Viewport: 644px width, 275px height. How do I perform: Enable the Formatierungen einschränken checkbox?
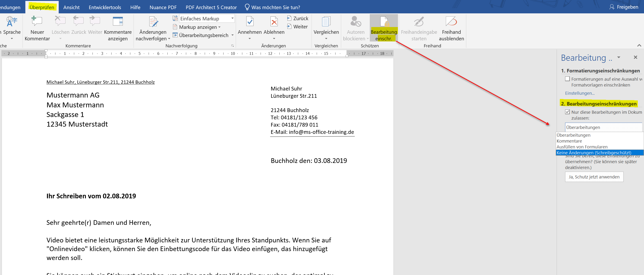pos(567,79)
